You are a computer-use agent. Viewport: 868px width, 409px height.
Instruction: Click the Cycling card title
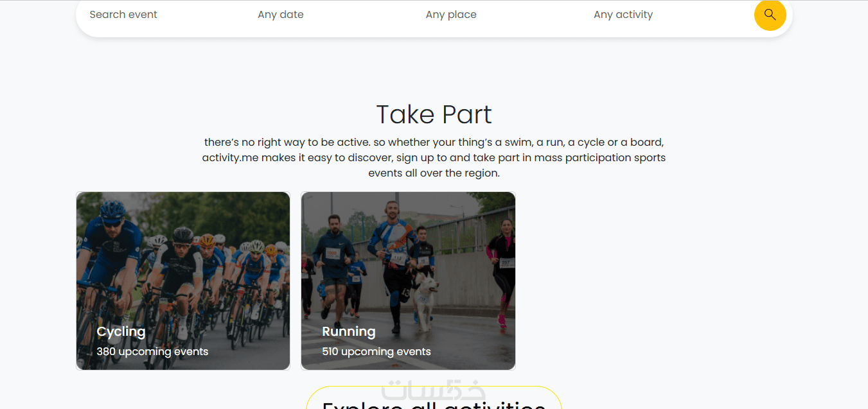121,331
